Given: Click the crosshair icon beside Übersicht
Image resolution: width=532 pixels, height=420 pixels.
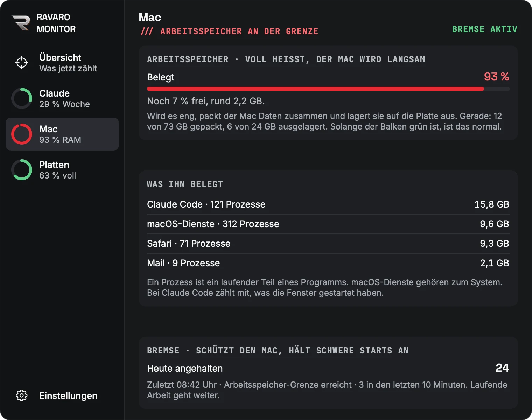Looking at the screenshot, I should coord(22,63).
